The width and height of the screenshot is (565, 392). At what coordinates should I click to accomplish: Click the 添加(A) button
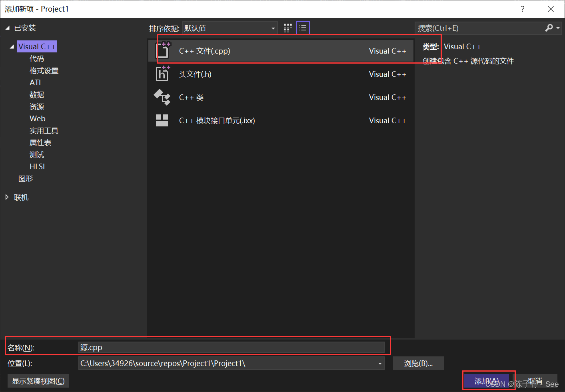pos(487,381)
